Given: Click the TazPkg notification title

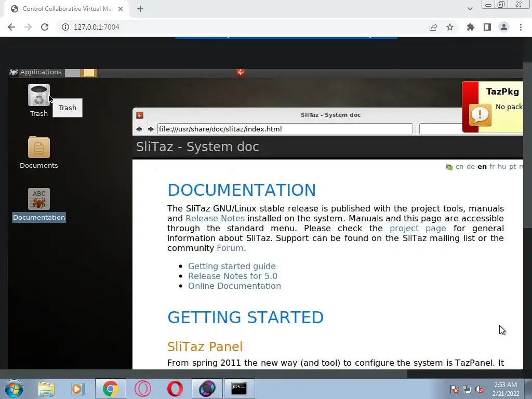Looking at the screenshot, I should pos(502,91).
